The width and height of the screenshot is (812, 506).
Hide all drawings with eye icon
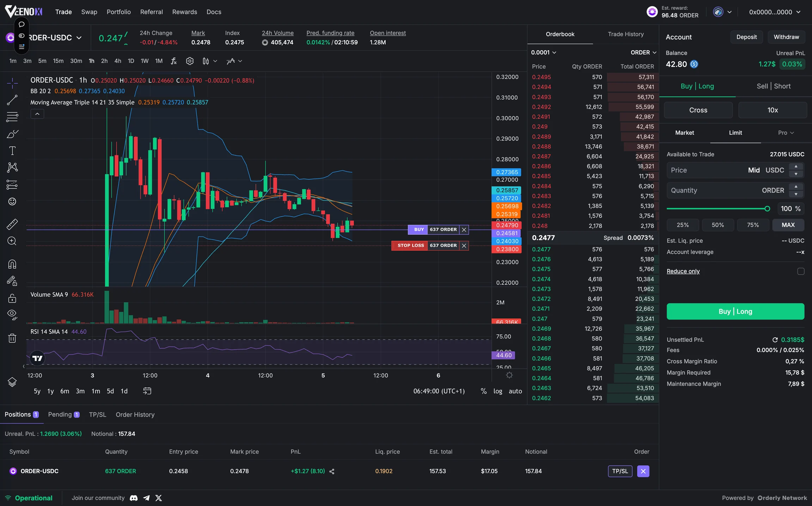click(x=12, y=315)
